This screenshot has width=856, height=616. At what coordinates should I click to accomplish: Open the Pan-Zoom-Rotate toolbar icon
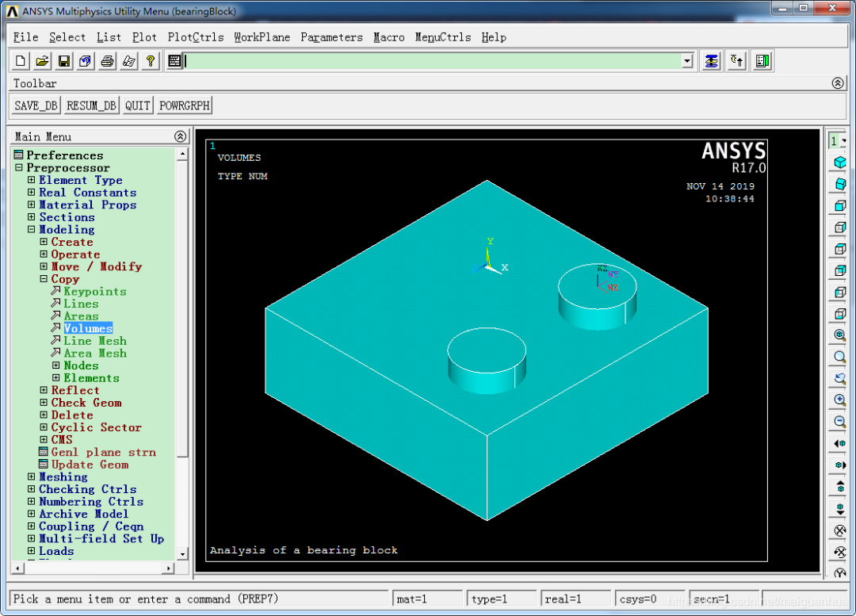[x=86, y=61]
